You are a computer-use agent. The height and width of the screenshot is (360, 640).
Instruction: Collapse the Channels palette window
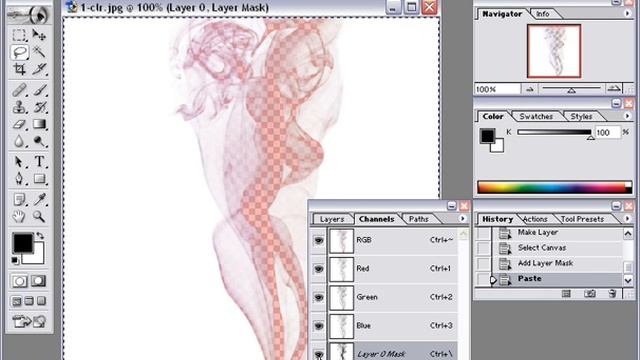pyautogui.click(x=451, y=206)
